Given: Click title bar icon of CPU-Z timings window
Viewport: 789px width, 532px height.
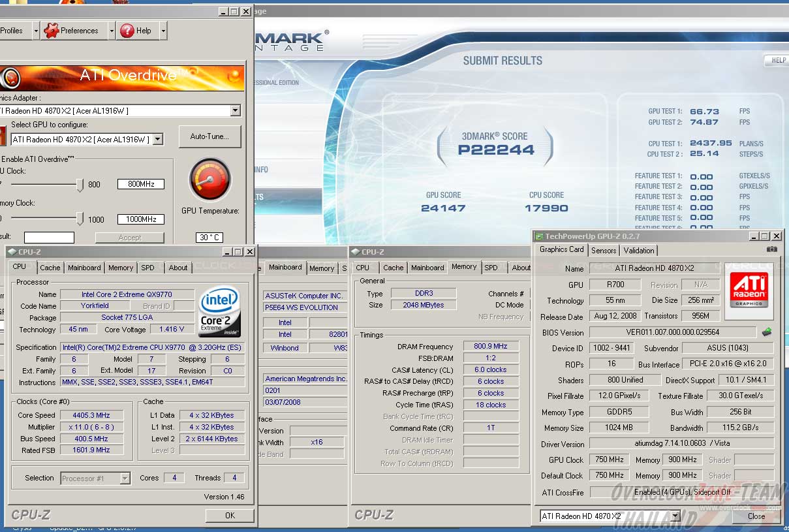Looking at the screenshot, I should pos(356,252).
